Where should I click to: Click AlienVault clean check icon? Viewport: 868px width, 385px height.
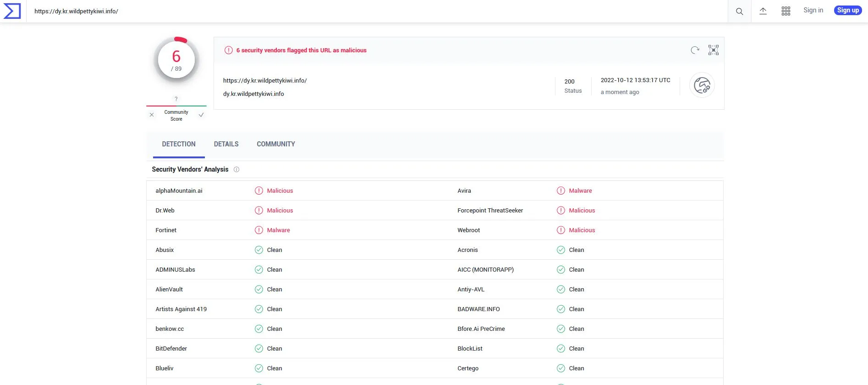click(259, 289)
